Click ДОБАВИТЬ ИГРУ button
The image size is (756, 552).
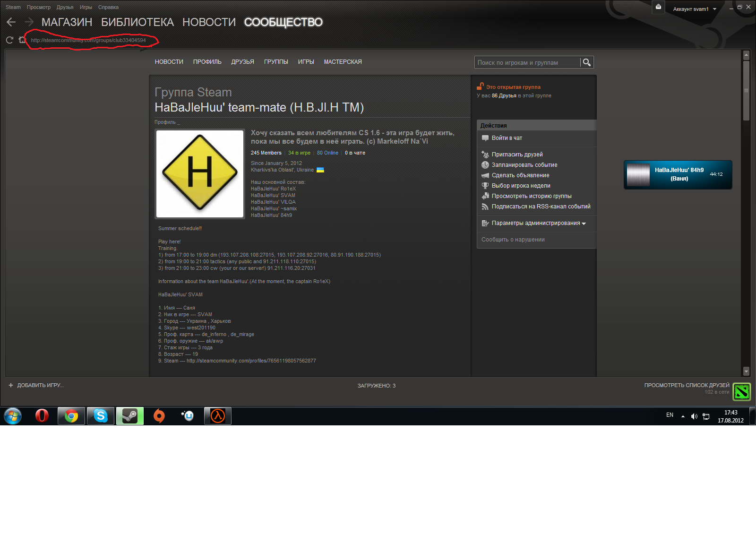[36, 385]
